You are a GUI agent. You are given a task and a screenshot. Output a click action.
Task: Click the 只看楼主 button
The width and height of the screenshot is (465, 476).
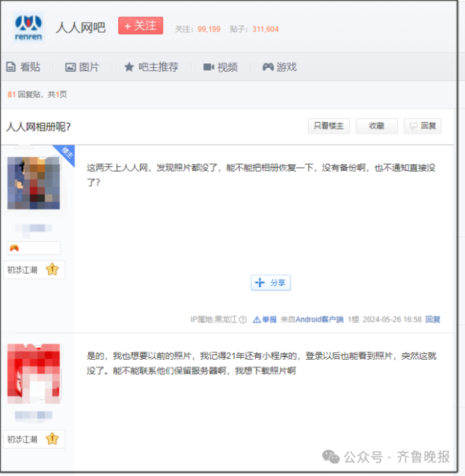[329, 126]
